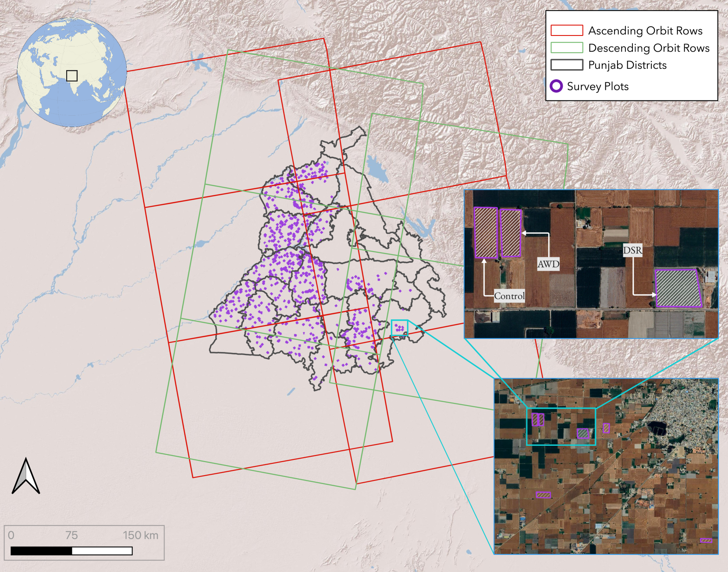Click the "0" scale bar label

pos(11,535)
